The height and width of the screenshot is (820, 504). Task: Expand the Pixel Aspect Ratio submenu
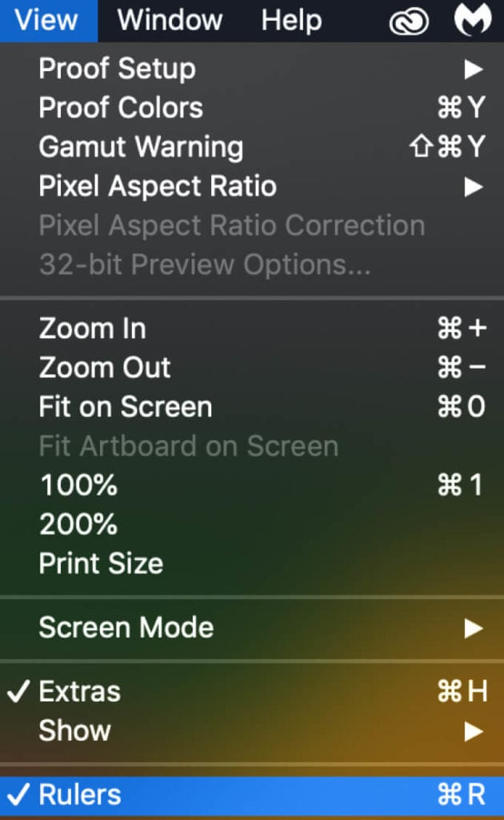(158, 187)
